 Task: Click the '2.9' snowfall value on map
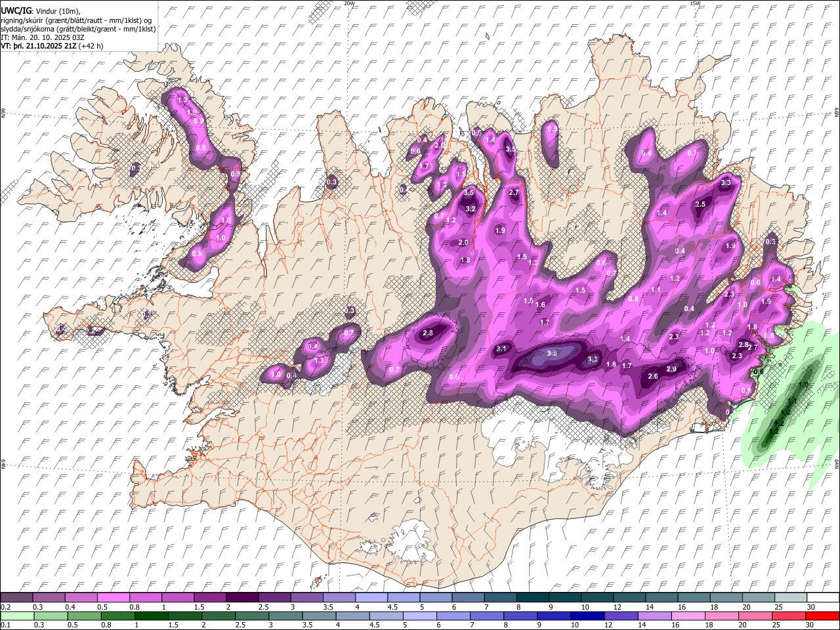coord(671,369)
